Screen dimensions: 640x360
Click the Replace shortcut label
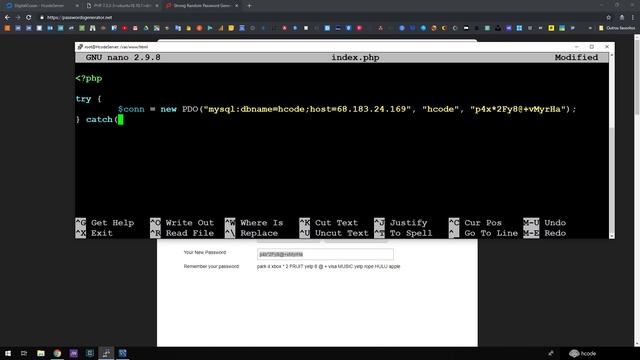(259, 233)
